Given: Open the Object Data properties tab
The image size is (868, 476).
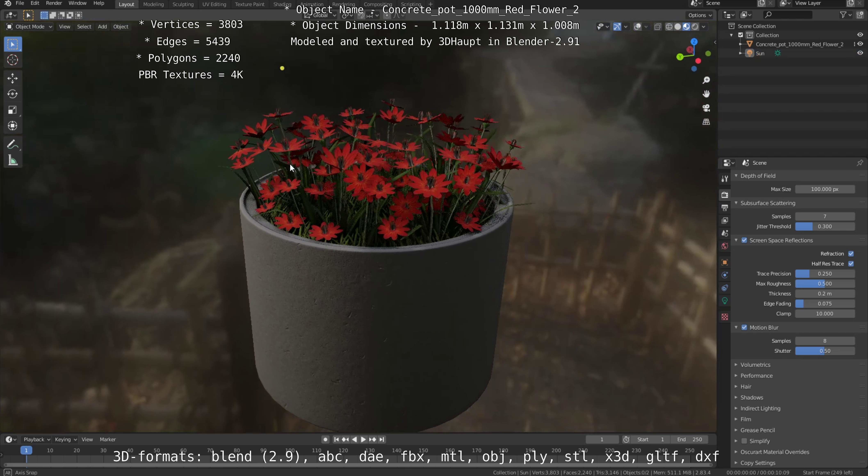Looking at the screenshot, I should (724, 301).
